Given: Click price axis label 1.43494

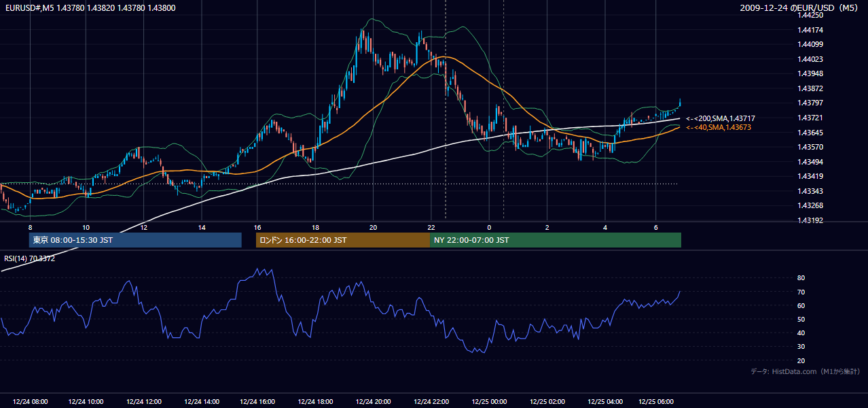Looking at the screenshot, I should pos(810,161).
